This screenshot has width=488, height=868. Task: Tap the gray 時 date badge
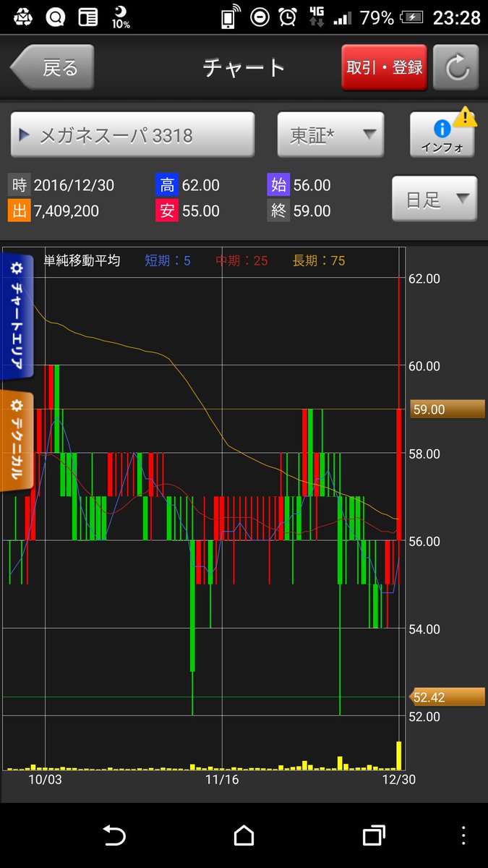pos(18,185)
